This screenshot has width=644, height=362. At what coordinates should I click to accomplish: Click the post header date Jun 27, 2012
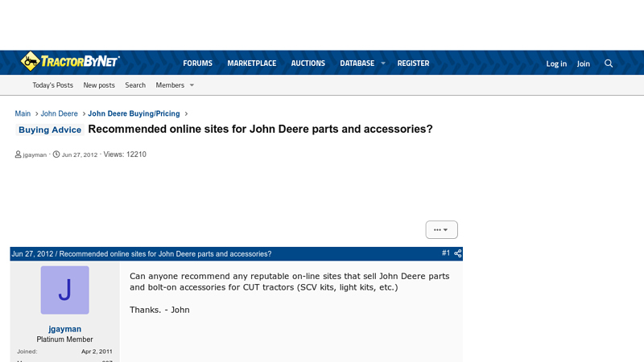(32, 253)
